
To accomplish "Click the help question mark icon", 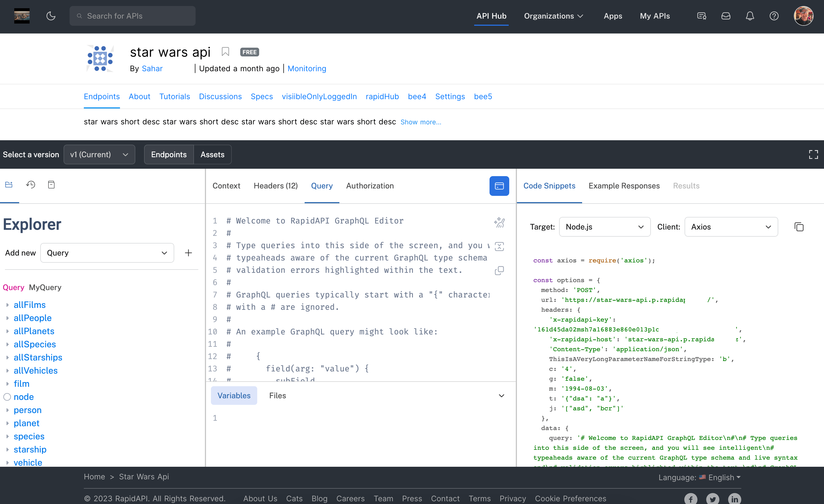I will tap(774, 16).
